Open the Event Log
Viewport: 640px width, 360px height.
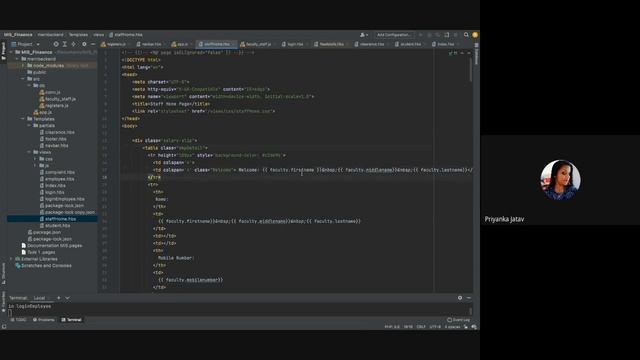click(459, 320)
